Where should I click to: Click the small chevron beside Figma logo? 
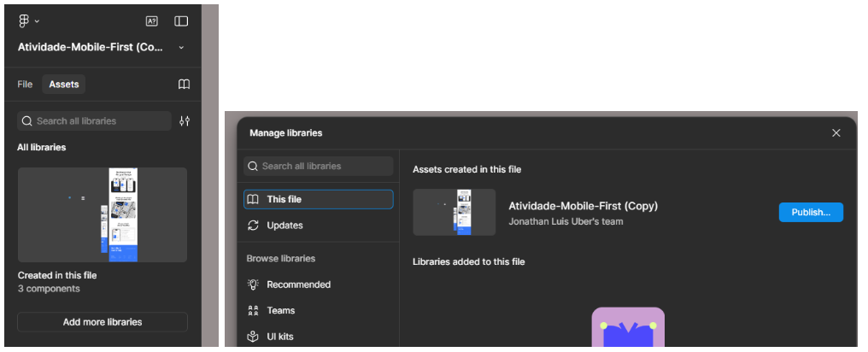pyautogui.click(x=37, y=21)
